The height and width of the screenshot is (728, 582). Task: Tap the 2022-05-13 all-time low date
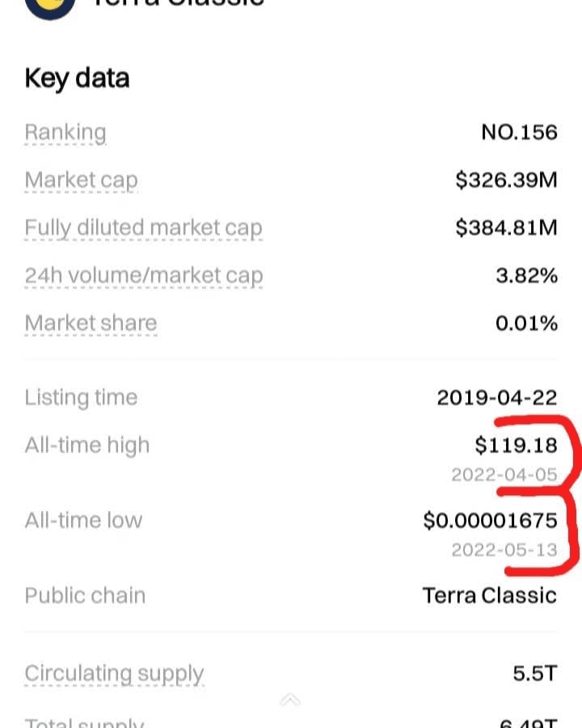point(504,550)
